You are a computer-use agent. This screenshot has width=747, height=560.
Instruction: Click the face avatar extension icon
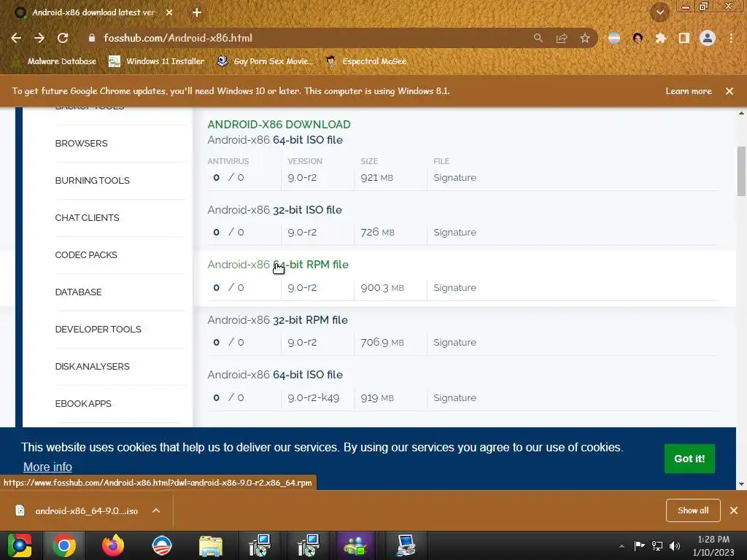(638, 38)
